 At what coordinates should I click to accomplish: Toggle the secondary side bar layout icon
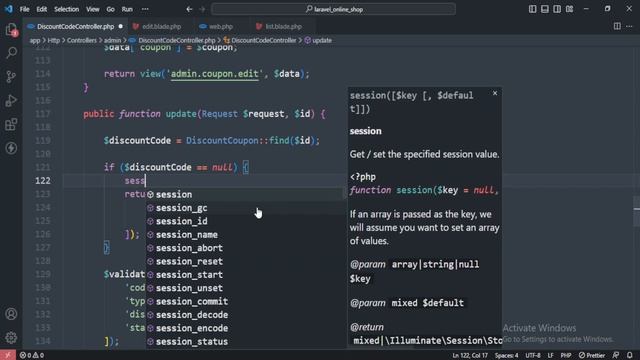[557, 9]
